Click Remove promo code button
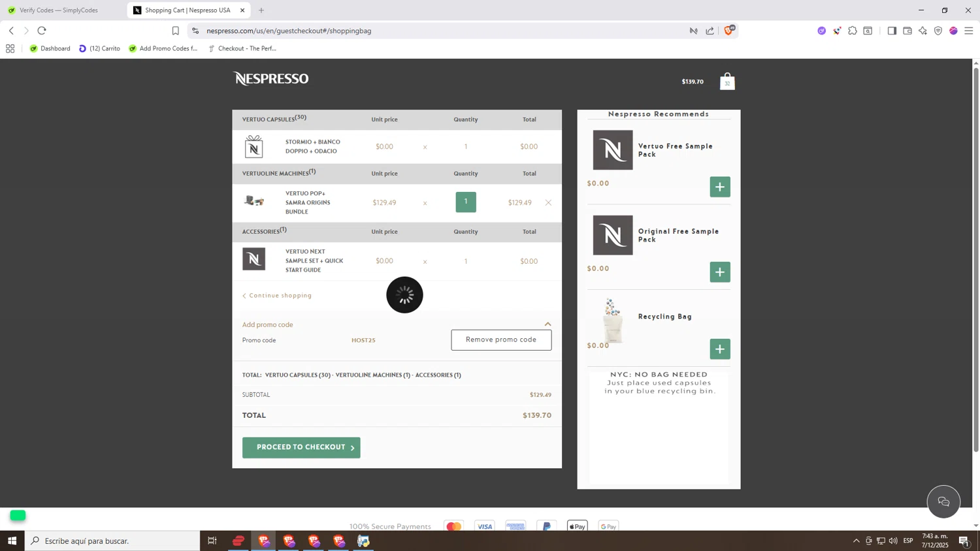This screenshot has height=551, width=980. click(501, 339)
